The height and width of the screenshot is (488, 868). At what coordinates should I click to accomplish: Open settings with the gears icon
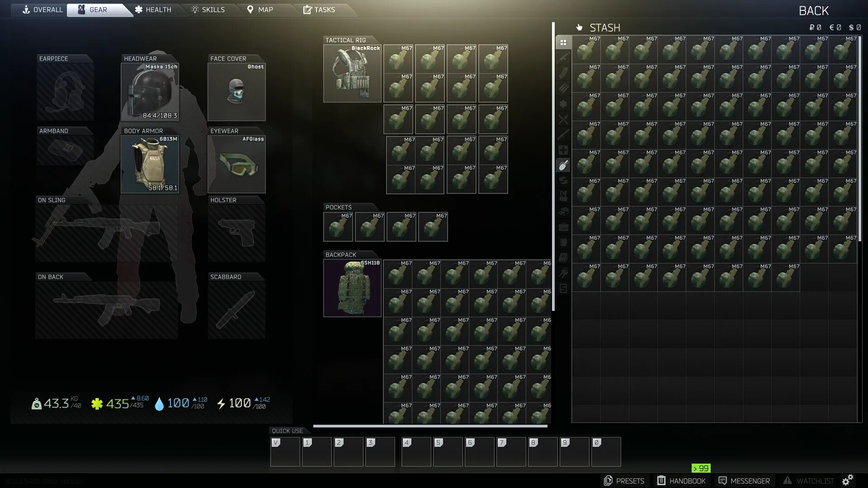pos(848,480)
